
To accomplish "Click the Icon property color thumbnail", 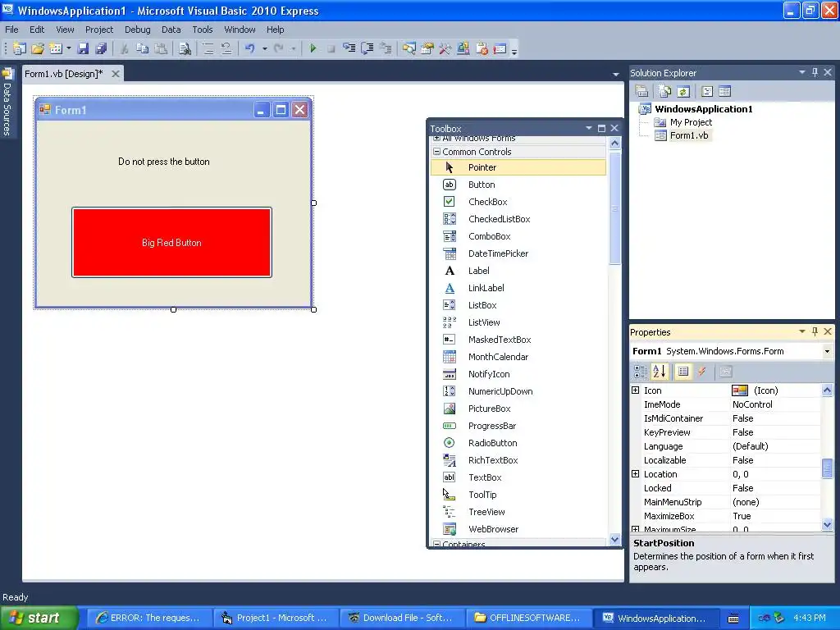I will point(740,390).
